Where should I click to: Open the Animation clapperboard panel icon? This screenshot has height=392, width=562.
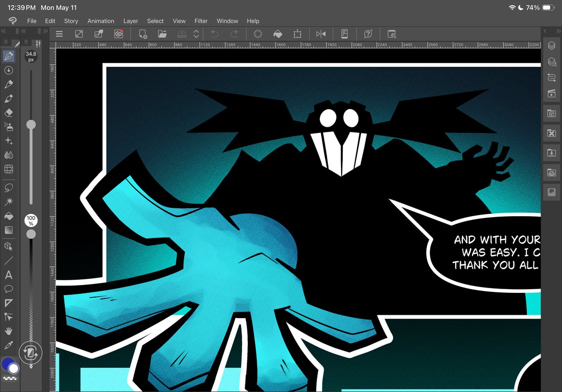(551, 94)
